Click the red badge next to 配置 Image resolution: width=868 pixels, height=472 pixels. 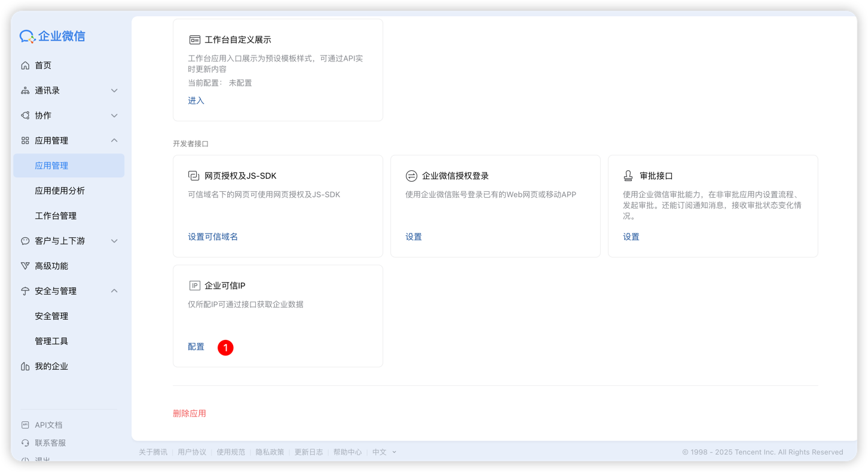225,347
